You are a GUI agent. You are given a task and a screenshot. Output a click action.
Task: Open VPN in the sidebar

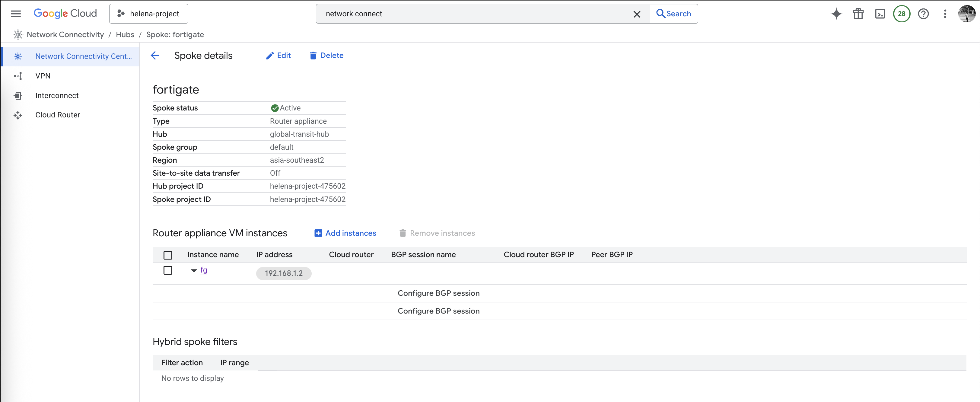[x=43, y=76]
